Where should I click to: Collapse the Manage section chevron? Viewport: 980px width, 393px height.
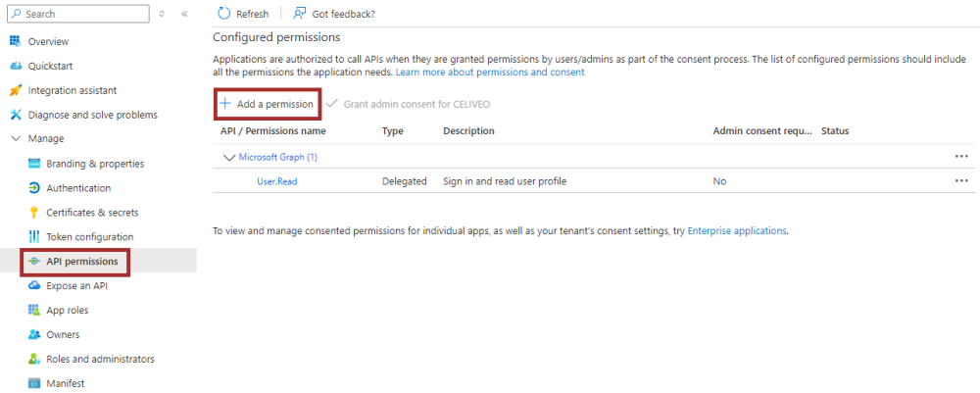pos(16,139)
